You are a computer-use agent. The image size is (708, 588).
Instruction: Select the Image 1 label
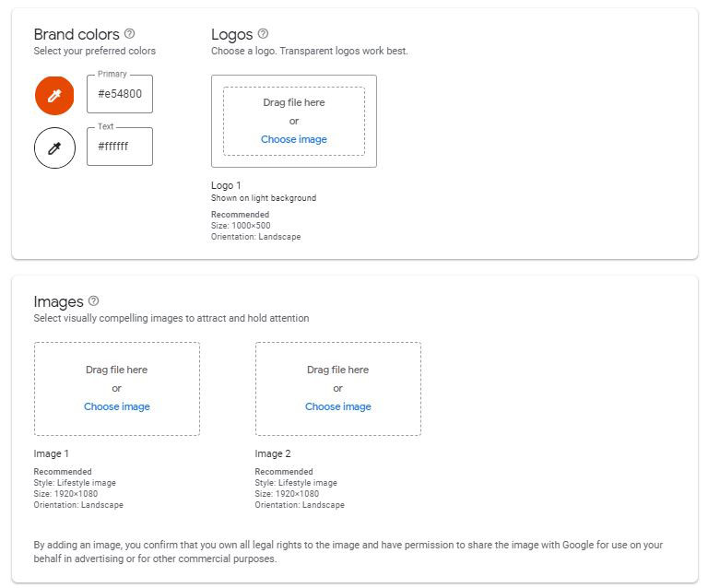pyautogui.click(x=51, y=453)
